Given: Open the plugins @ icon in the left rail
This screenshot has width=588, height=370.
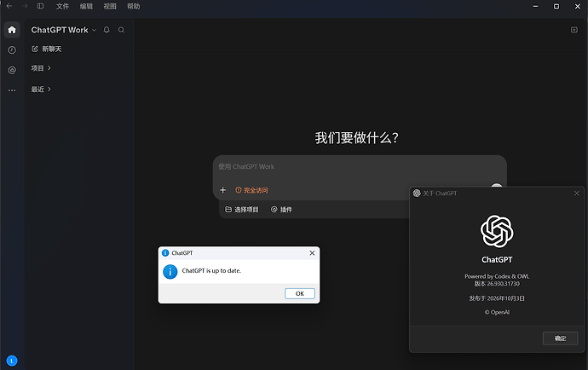Looking at the screenshot, I should 12,70.
